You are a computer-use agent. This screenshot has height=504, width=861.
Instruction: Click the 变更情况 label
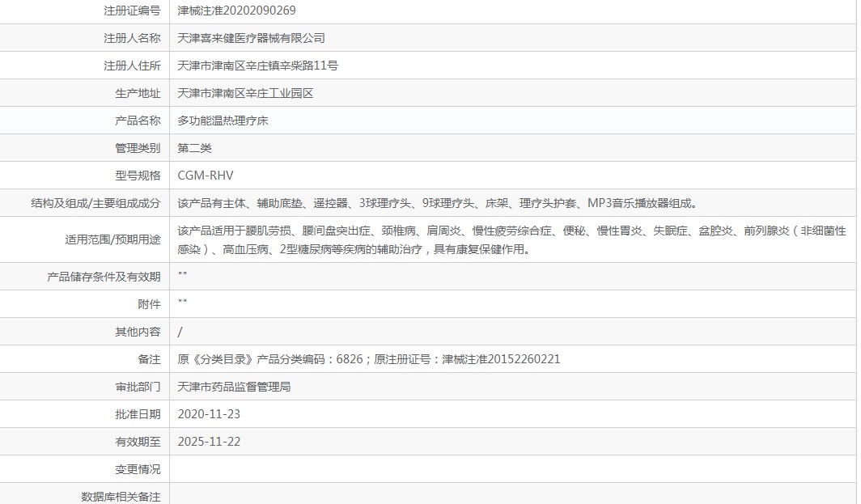coord(138,469)
